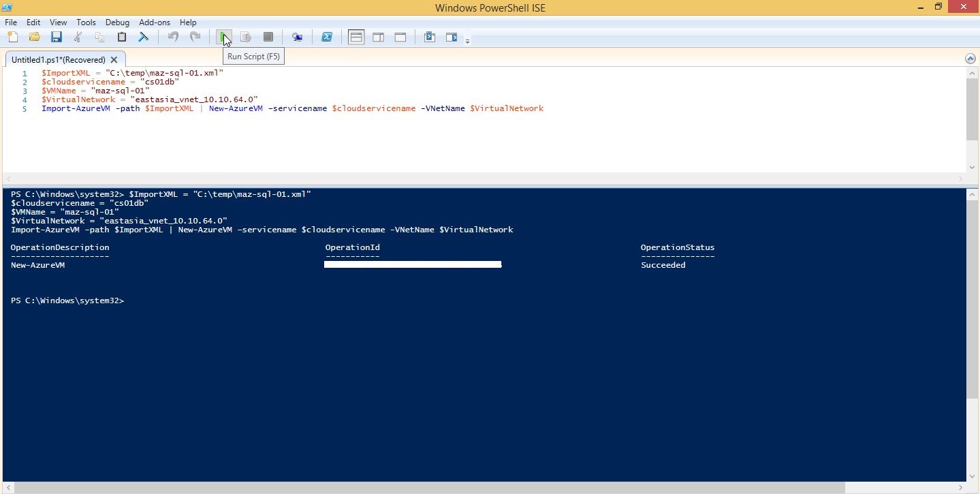Run Selection toolbar icon

pyautogui.click(x=246, y=37)
